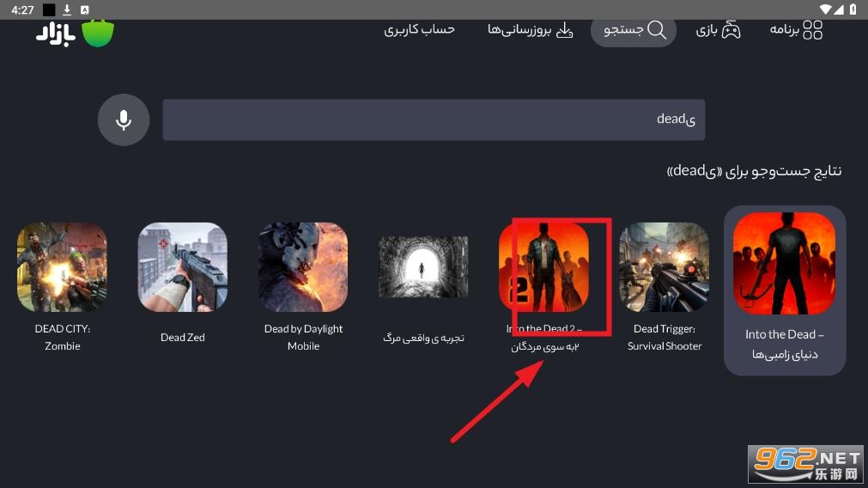The height and width of the screenshot is (488, 868).
Task: Select the جستجو search tab
Action: 634,30
